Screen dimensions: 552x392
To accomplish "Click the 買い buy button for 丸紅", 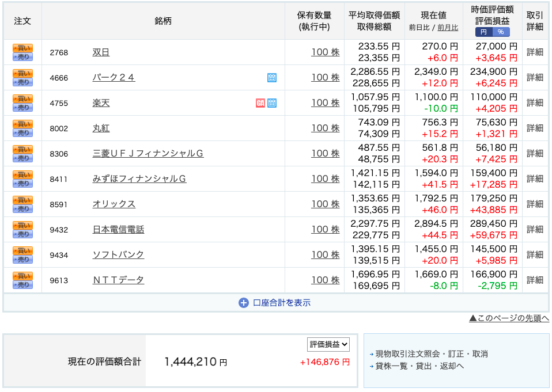I will tap(22, 124).
